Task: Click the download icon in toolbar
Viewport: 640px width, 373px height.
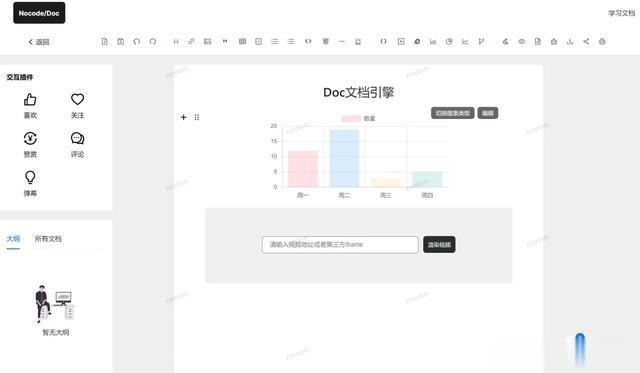Action: pyautogui.click(x=570, y=41)
